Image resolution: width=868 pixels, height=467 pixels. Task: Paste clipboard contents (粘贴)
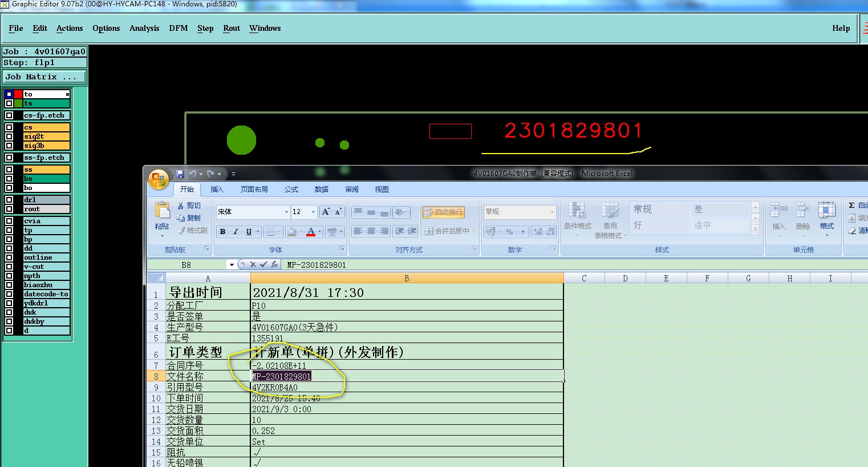pyautogui.click(x=162, y=219)
